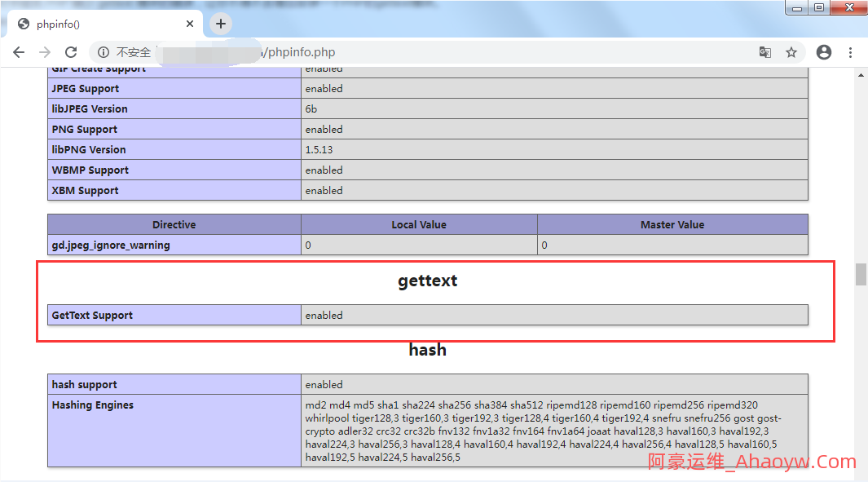The width and height of the screenshot is (868, 482).
Task: Bookmark this page with the star
Action: [791, 52]
